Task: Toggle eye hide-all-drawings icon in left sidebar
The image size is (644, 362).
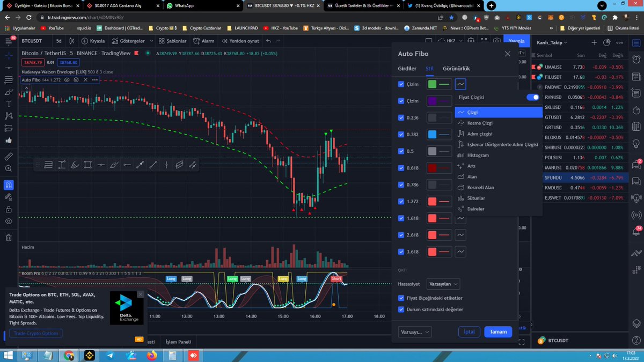Action: [x=9, y=221]
